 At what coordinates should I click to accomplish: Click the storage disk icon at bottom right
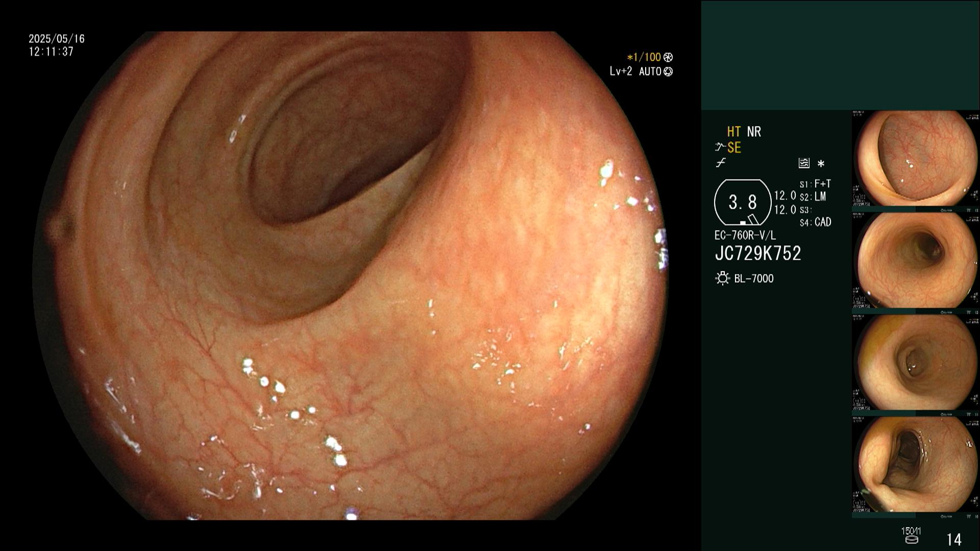click(911, 539)
